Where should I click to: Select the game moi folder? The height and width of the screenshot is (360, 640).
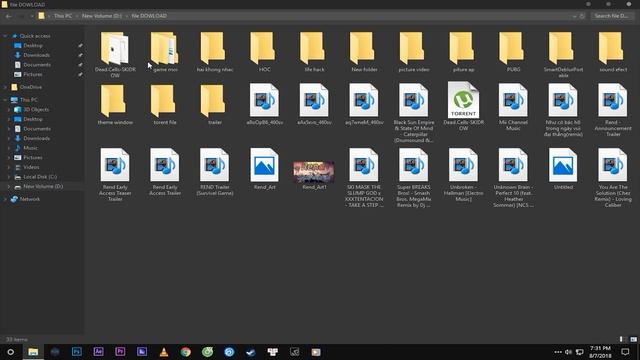coord(165,52)
